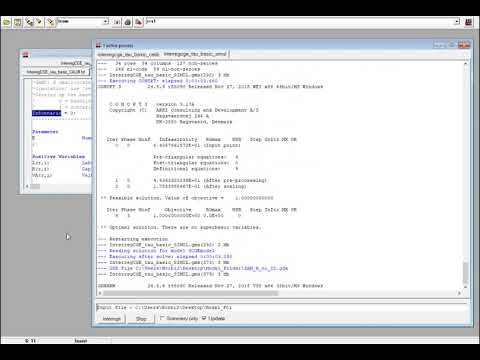480x360 pixels.
Task: Click the log vertical scrollbar thumb
Action: click(466, 273)
